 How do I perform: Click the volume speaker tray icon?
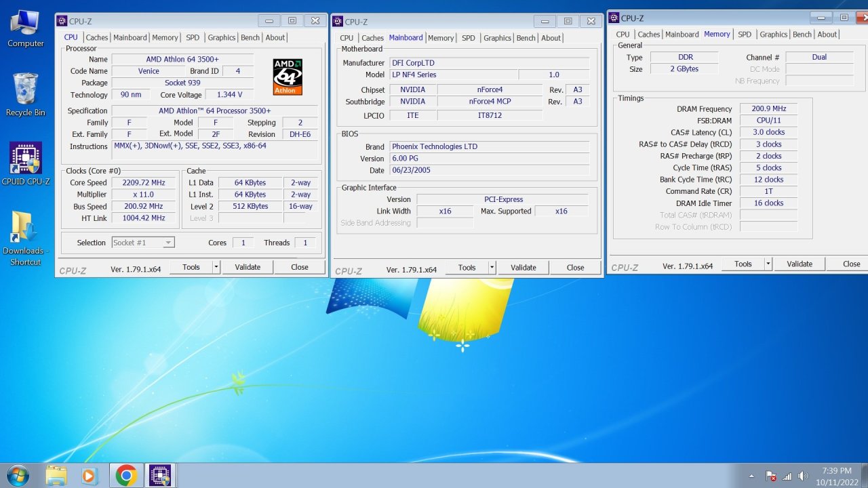[804, 476]
